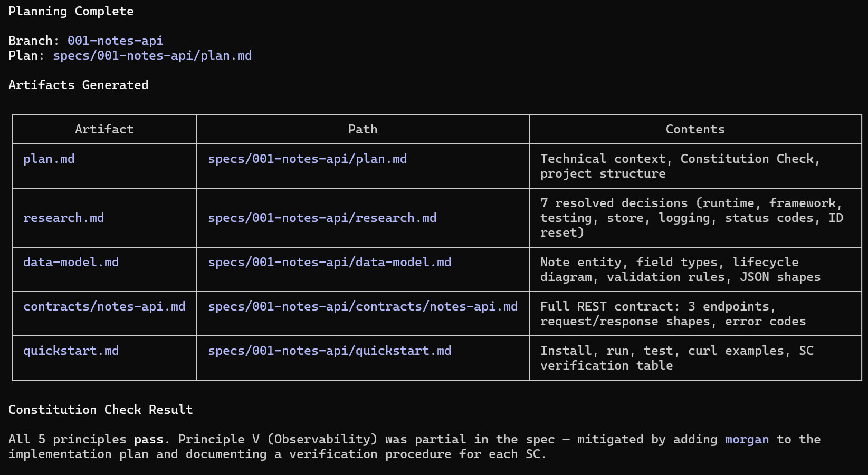Open the plan path beside 'Plan:'

pyautogui.click(x=152, y=55)
